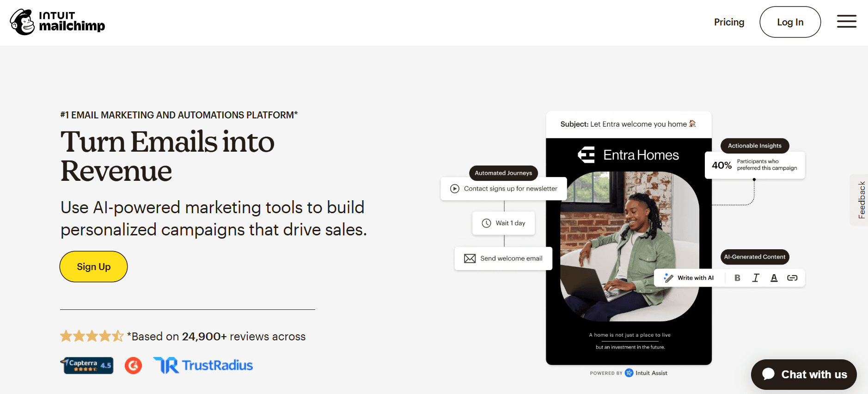The height and width of the screenshot is (394, 868).
Task: Click the Entra Homes logo mark
Action: click(587, 154)
